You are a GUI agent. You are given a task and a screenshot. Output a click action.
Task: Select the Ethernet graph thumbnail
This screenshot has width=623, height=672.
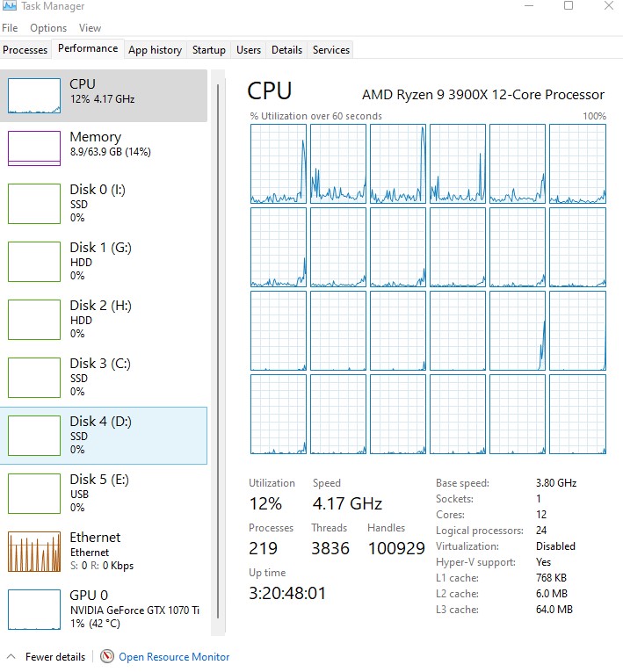click(34, 552)
